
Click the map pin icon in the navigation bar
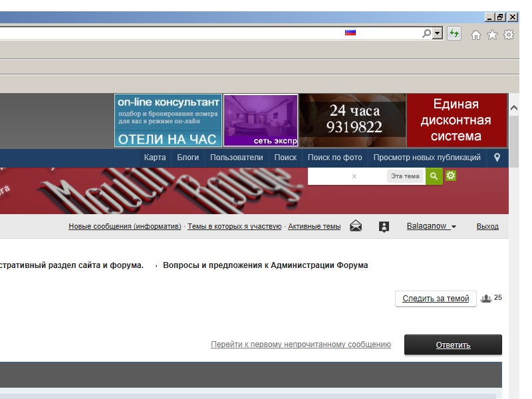(x=497, y=158)
